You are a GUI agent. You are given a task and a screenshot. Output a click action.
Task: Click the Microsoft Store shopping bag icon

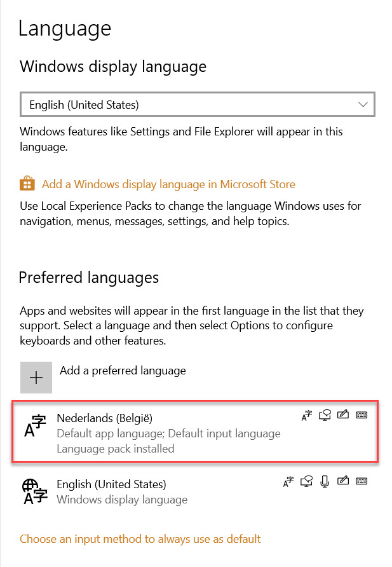click(27, 184)
